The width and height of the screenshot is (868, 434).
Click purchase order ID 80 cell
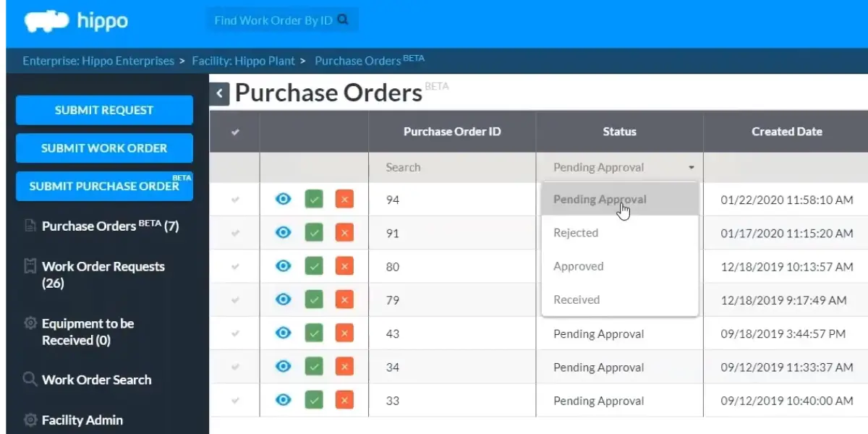click(452, 266)
